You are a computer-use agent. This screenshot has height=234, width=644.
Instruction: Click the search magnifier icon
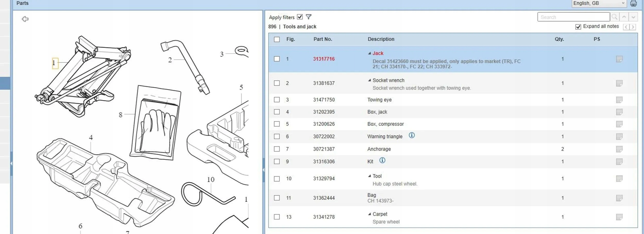[x=615, y=17]
